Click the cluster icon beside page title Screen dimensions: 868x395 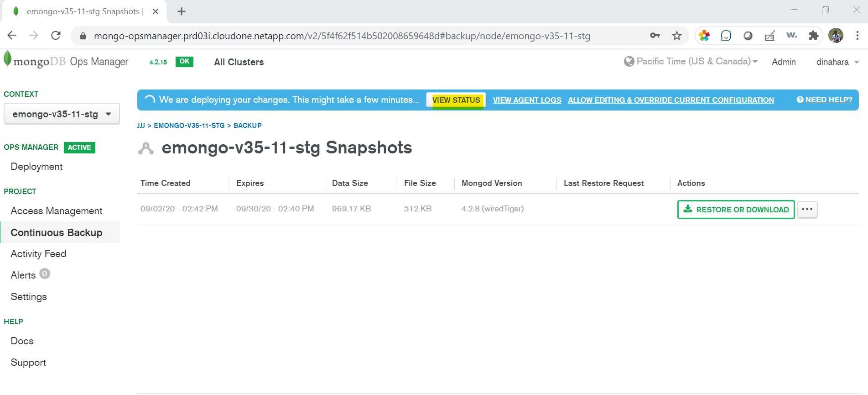(146, 148)
